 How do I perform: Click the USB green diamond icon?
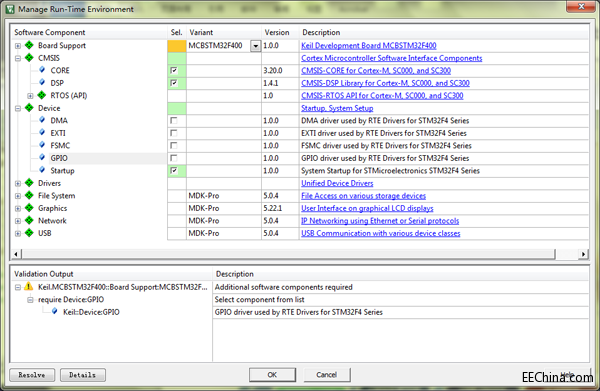click(x=29, y=233)
